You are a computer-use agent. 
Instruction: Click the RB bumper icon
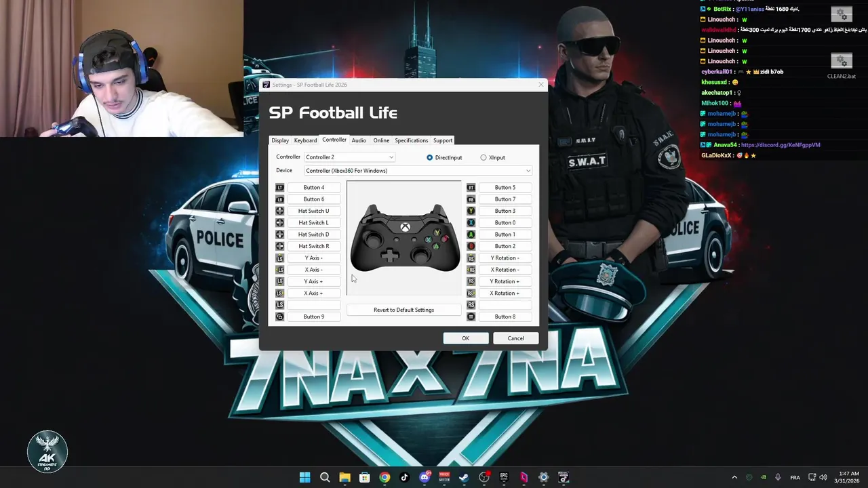point(471,199)
